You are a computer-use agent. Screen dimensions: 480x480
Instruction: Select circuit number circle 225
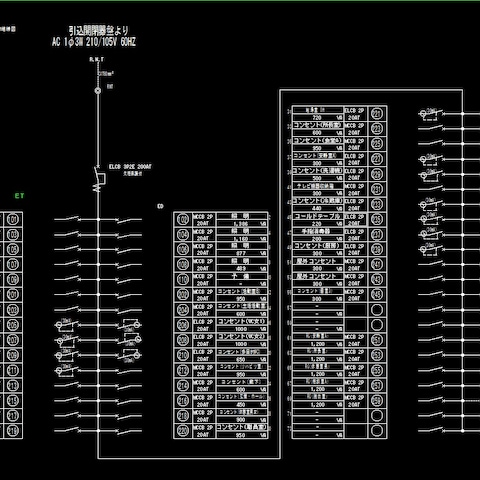point(377,144)
